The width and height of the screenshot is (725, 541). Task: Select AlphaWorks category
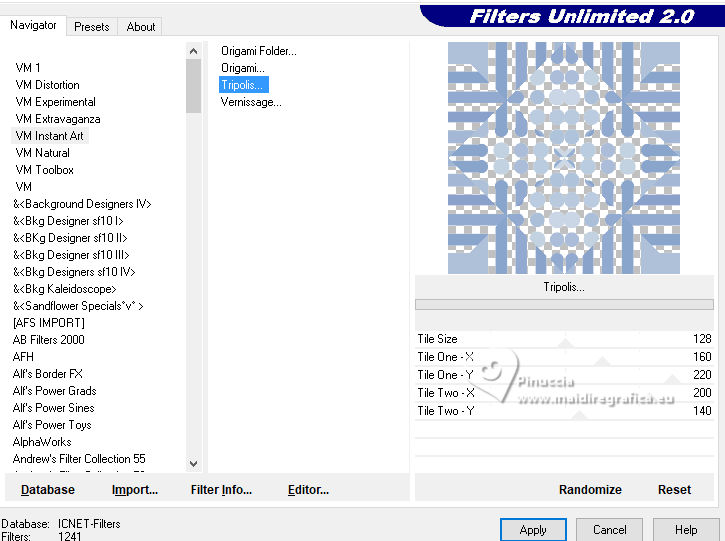click(x=42, y=442)
